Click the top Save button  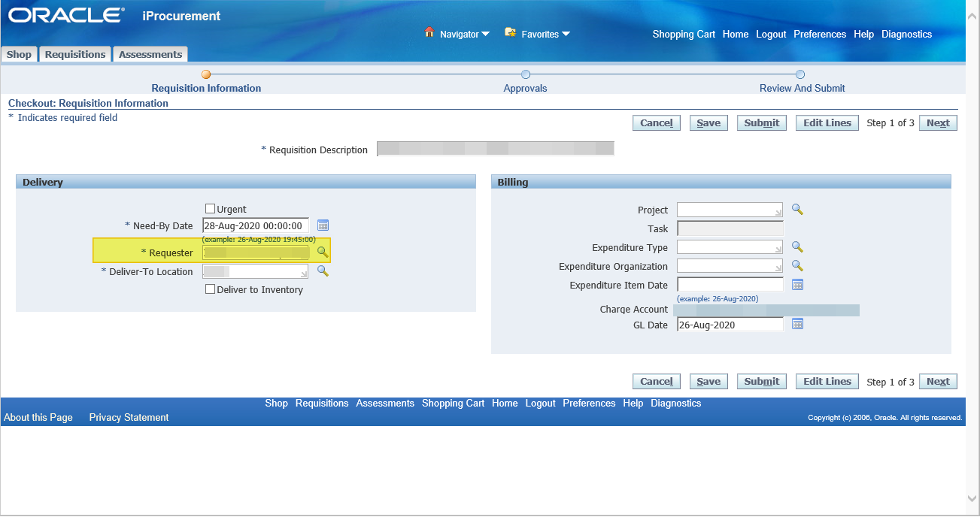pyautogui.click(x=708, y=123)
